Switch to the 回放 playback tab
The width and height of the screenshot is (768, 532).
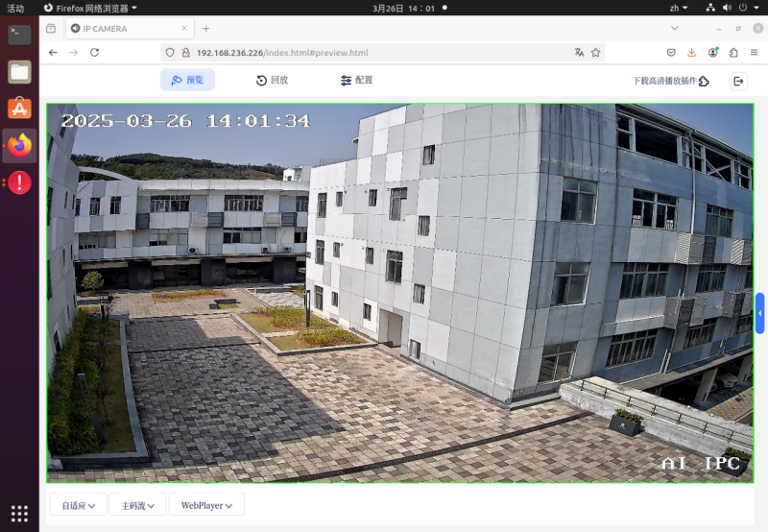[273, 80]
